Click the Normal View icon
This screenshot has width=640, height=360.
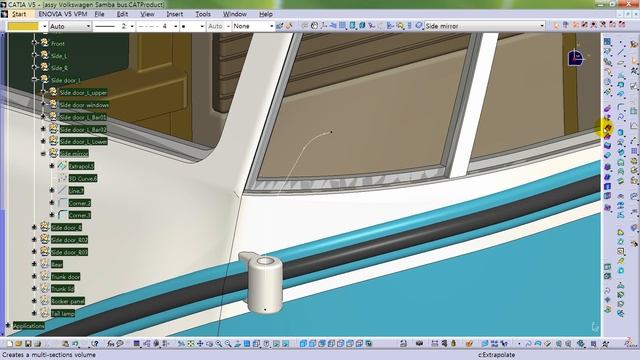[x=238, y=344]
